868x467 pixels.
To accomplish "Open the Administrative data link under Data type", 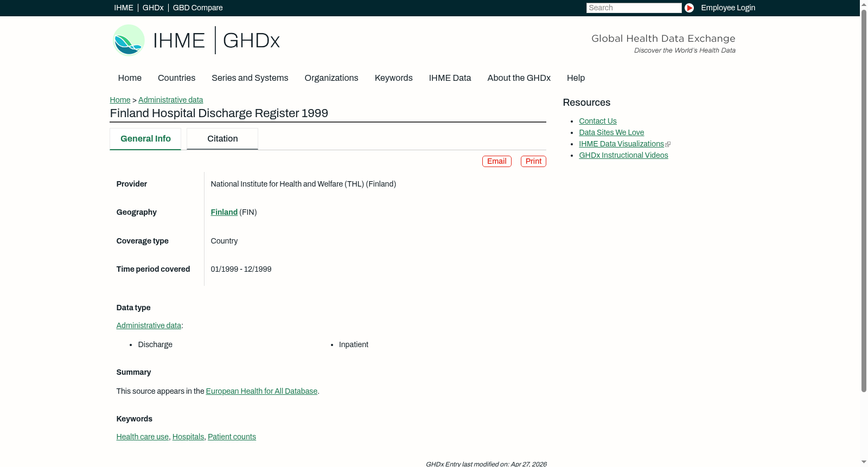I will [x=149, y=325].
